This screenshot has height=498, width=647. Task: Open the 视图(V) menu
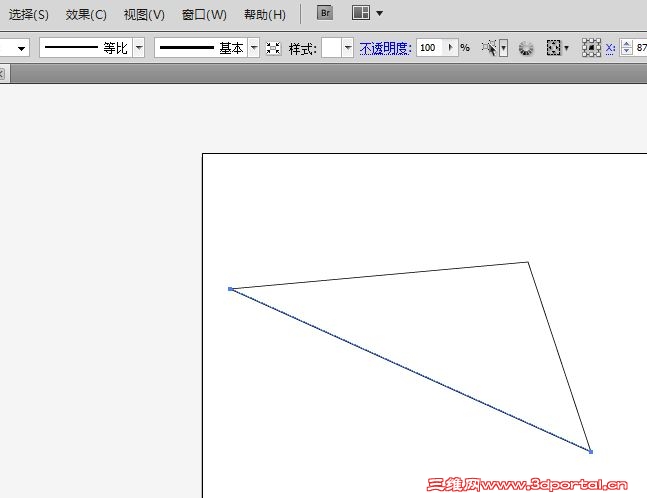pos(144,15)
